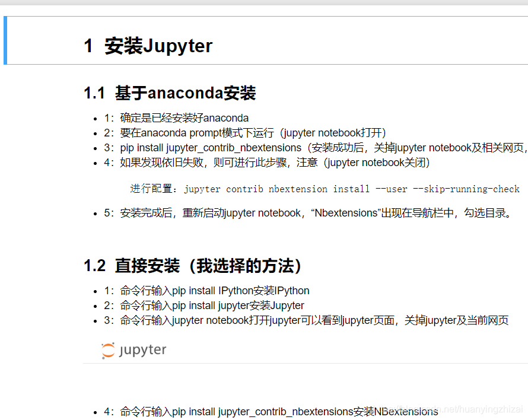Click the jupyter wordmark text in image

tap(143, 351)
